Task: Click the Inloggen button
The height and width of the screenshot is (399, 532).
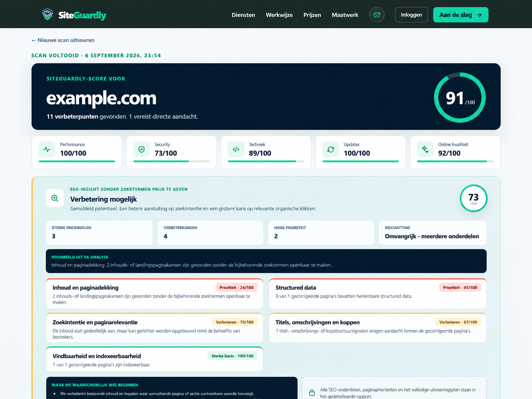Action: pos(411,15)
